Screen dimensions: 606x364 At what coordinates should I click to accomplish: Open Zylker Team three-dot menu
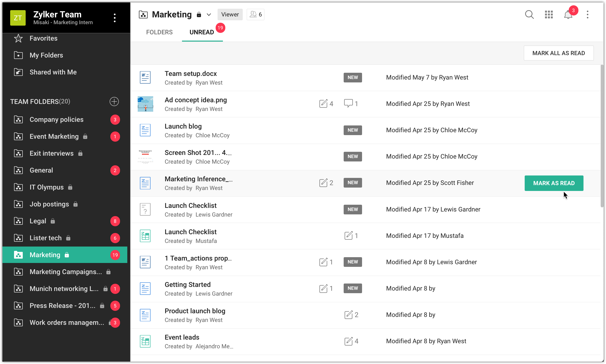(x=114, y=18)
